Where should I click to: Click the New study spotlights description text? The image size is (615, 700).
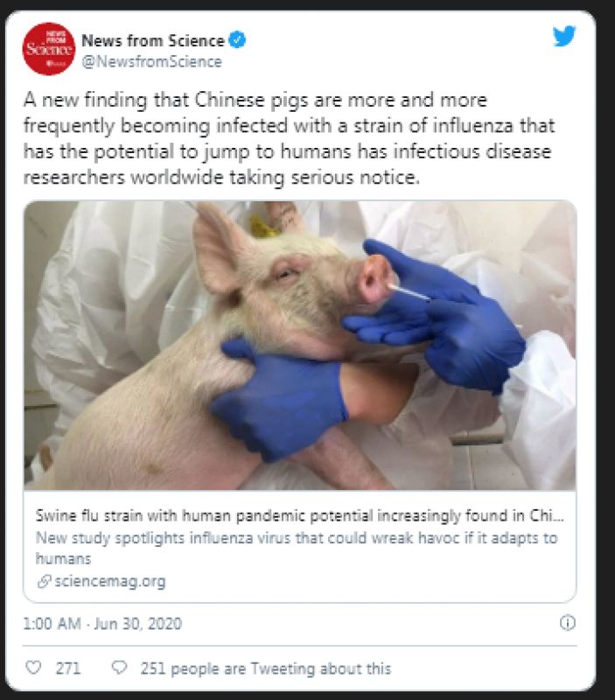[297, 548]
